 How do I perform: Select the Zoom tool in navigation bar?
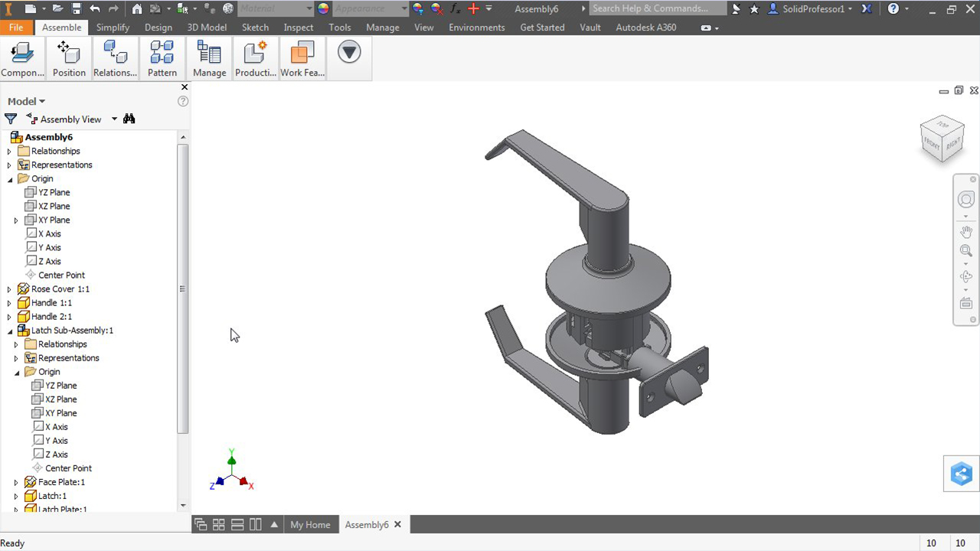point(965,250)
